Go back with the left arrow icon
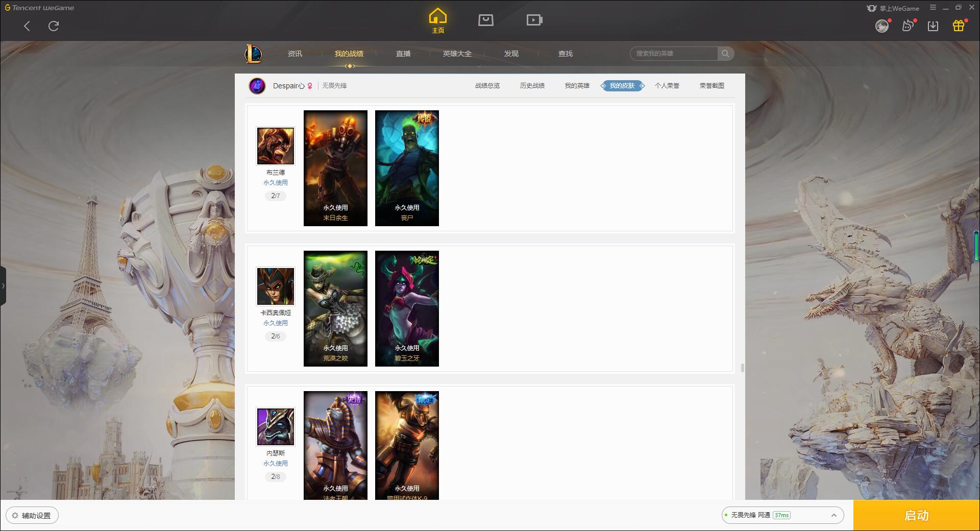This screenshot has width=980, height=531. (27, 26)
